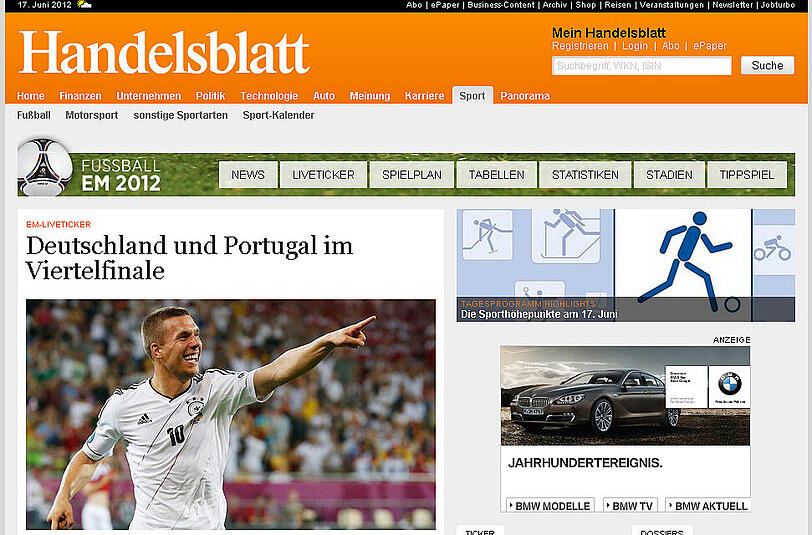The width and height of the screenshot is (812, 535).
Task: Click the EM 2012 NEWS button
Action: (x=248, y=175)
